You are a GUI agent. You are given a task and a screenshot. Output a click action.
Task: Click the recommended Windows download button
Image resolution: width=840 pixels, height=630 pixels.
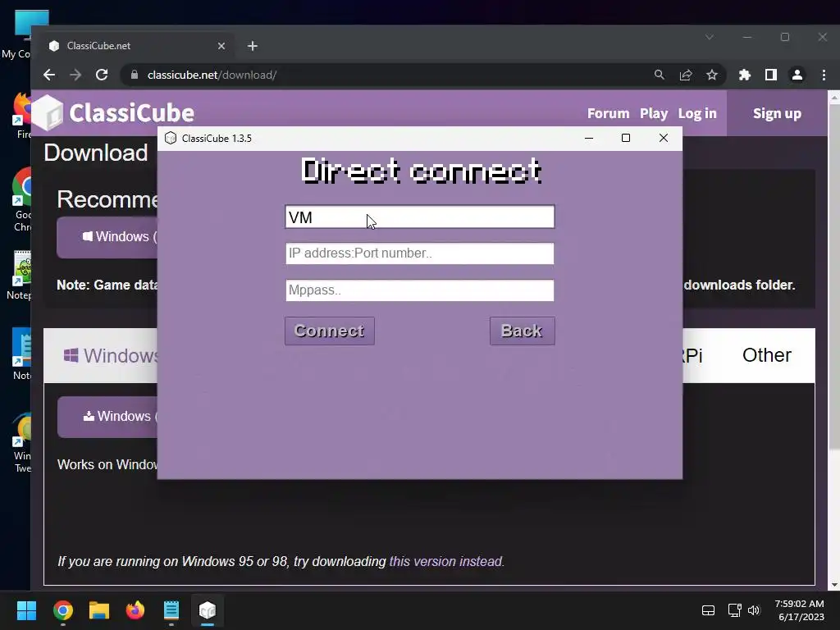(x=107, y=237)
